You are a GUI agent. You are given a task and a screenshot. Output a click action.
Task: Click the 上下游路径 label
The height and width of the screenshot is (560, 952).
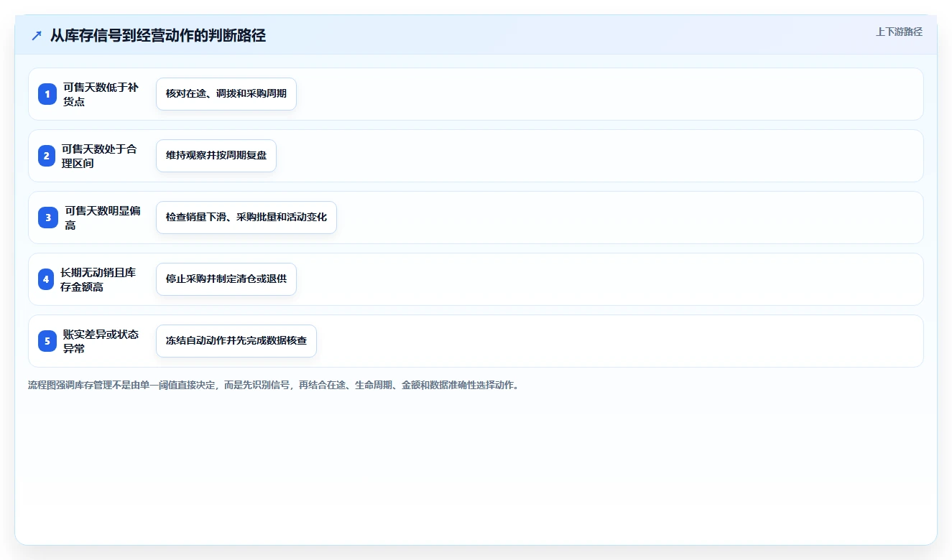[899, 32]
